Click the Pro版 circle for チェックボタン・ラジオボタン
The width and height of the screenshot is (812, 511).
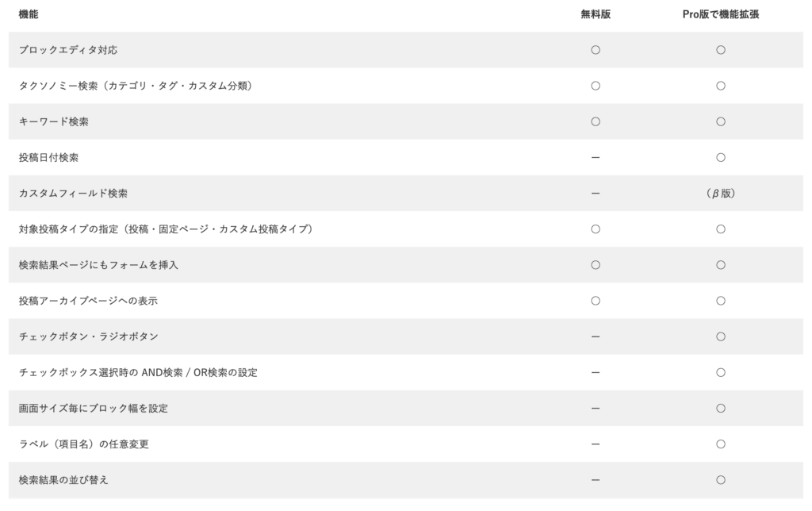click(x=721, y=336)
